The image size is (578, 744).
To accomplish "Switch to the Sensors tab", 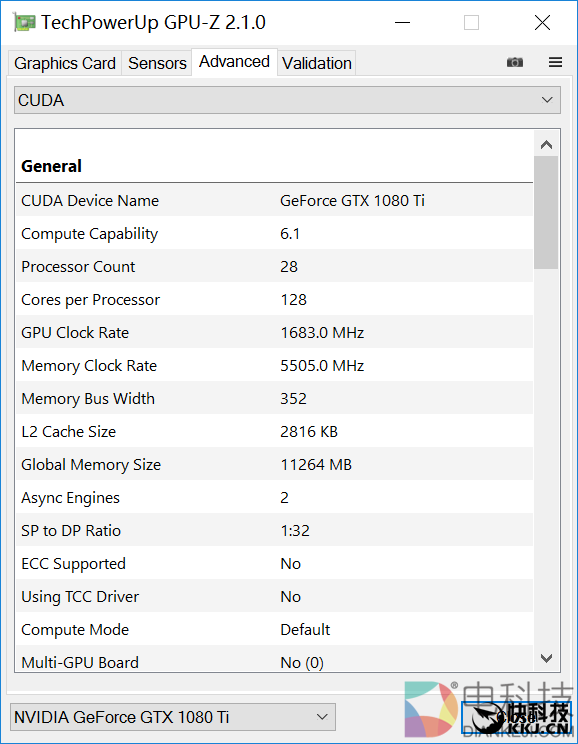I will 157,63.
